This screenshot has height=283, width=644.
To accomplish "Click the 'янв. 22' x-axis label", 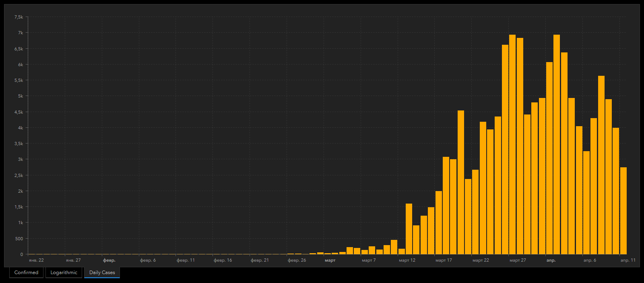I will coord(36,260).
